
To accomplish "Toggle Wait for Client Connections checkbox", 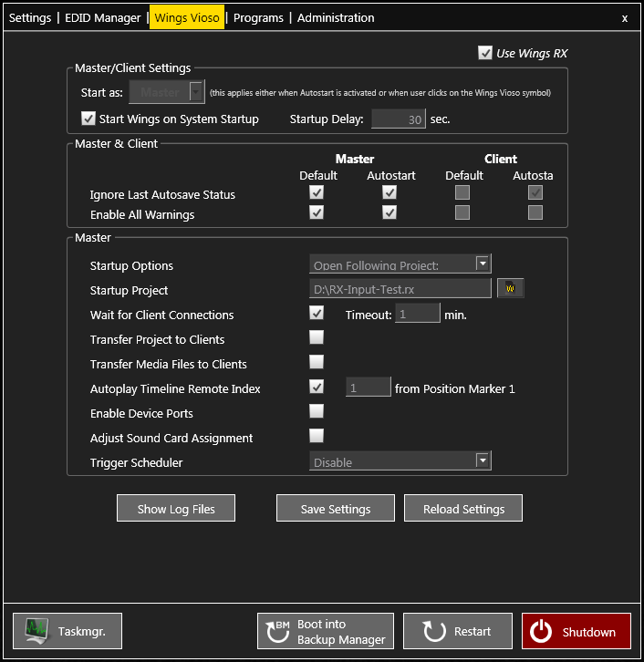I will pyautogui.click(x=317, y=313).
